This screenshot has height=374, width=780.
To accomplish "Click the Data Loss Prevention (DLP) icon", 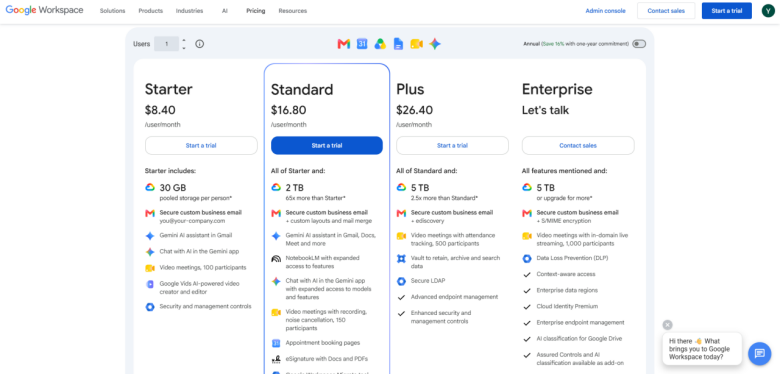I will click(x=527, y=259).
